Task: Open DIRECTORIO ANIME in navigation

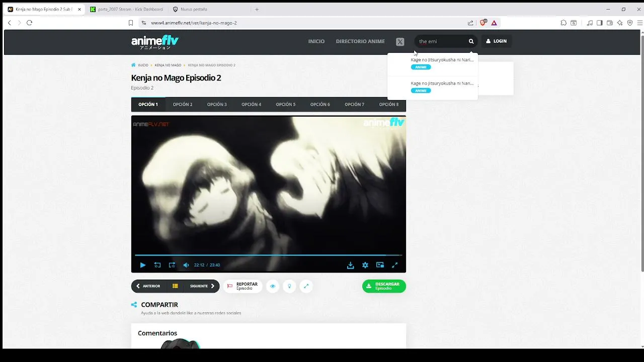Action: pyautogui.click(x=360, y=41)
